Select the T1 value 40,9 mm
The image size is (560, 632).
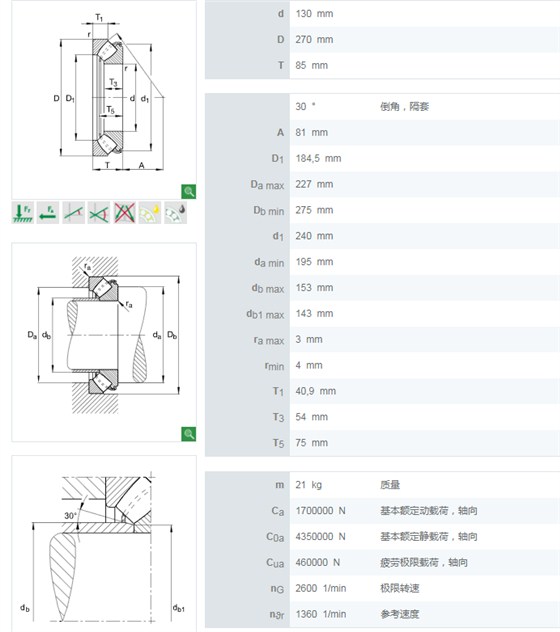point(316,391)
